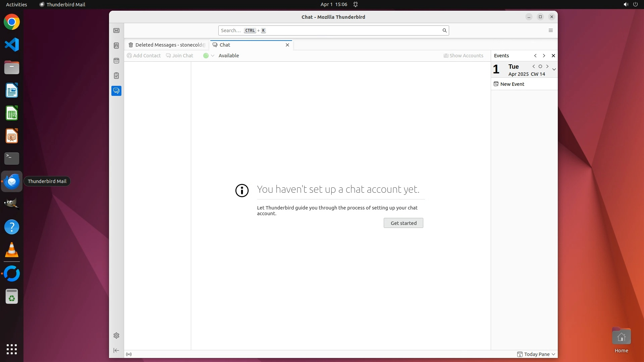Expand the mini day calendar chevron
The image size is (644, 362).
point(554,69)
